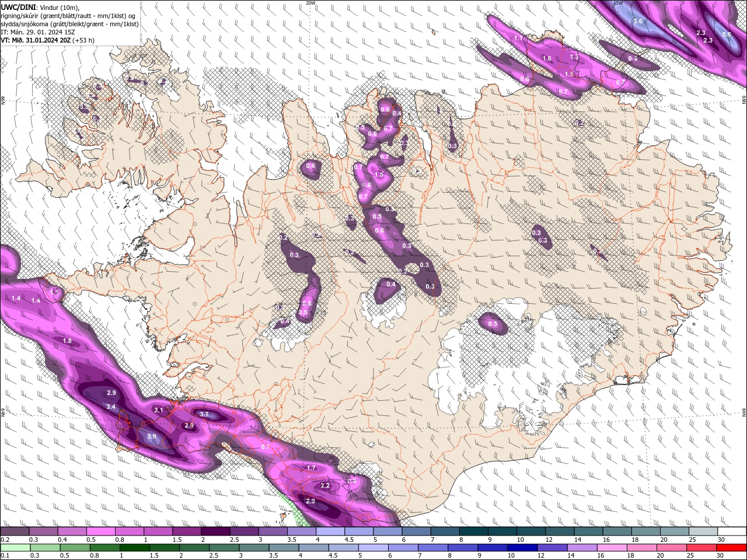Pick the darkest purple swatch labeled 2 in top legend
The height and width of the screenshot is (560, 747).
click(215, 531)
